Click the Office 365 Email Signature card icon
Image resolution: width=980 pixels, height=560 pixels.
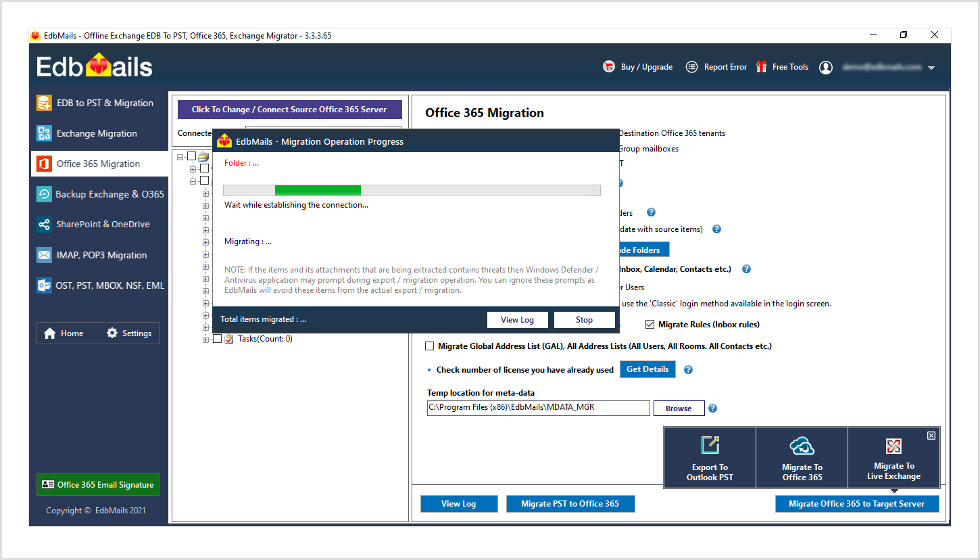(x=48, y=484)
